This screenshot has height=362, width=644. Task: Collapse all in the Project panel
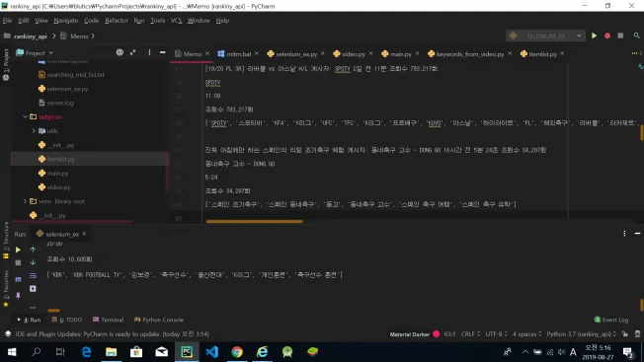(133, 52)
